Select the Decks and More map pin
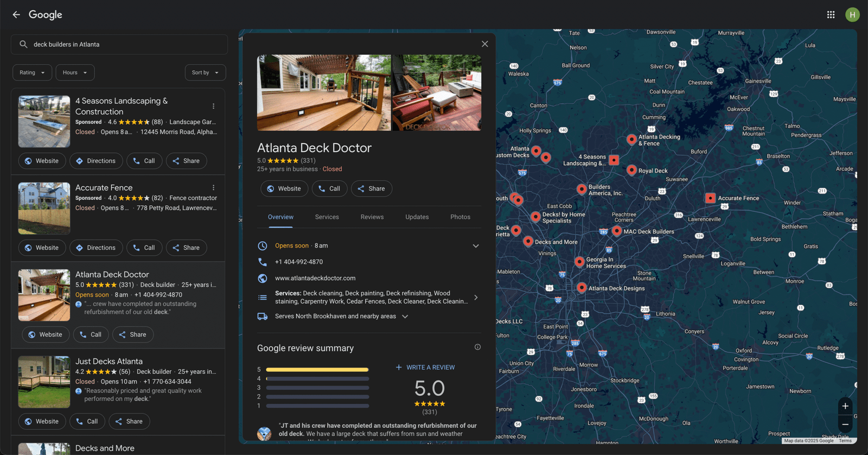The width and height of the screenshot is (868, 455). (x=528, y=241)
